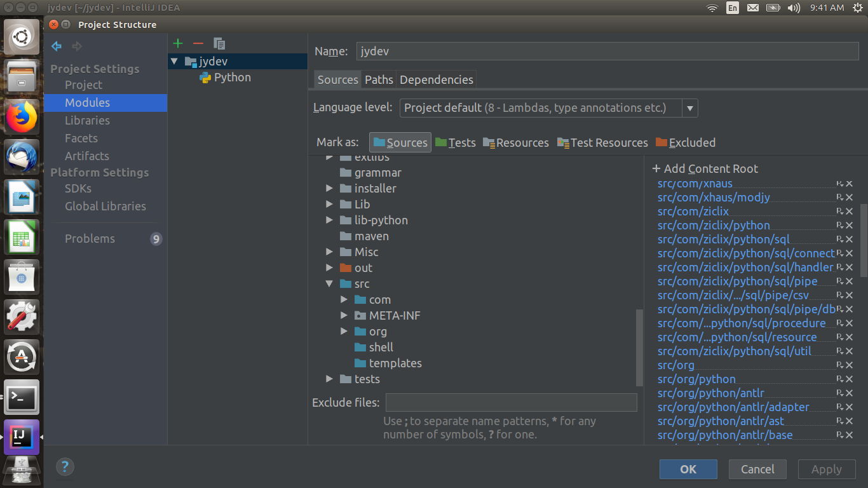This screenshot has height=488, width=868.
Task: Add a new module with the plus icon
Action: point(178,43)
